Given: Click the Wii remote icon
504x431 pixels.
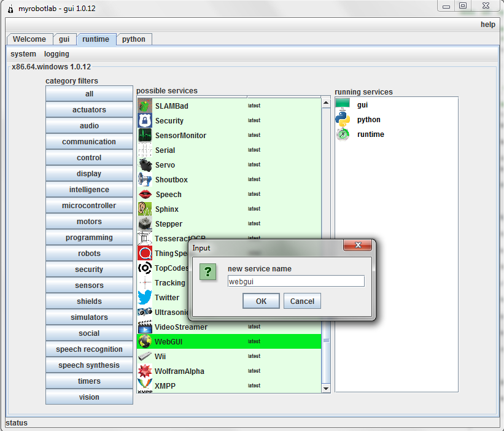Looking at the screenshot, I should tap(145, 357).
